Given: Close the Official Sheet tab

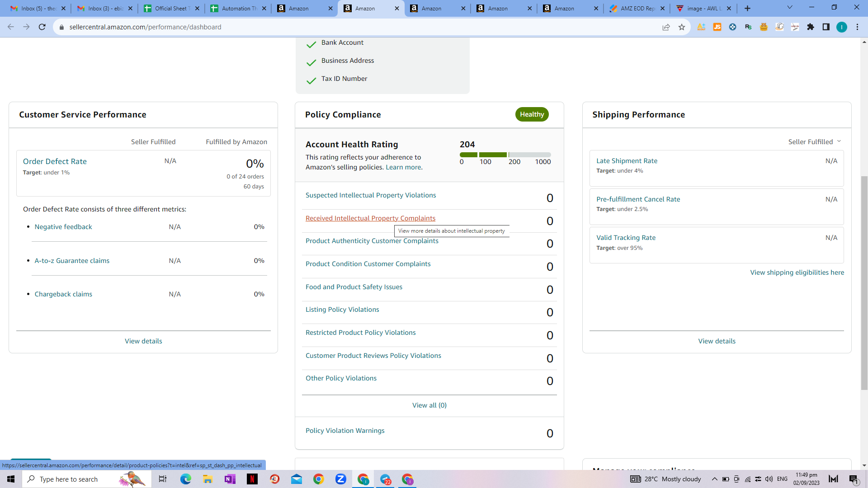Looking at the screenshot, I should (x=197, y=8).
